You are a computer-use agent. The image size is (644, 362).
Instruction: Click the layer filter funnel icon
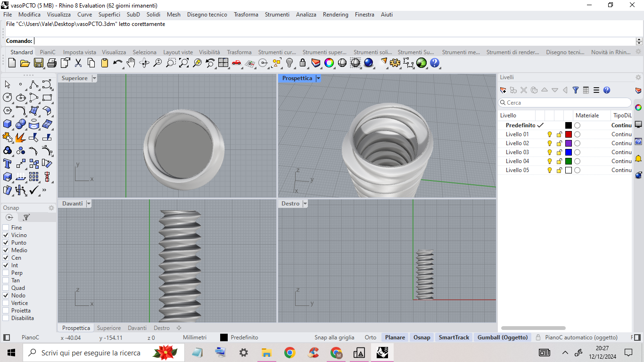click(576, 90)
